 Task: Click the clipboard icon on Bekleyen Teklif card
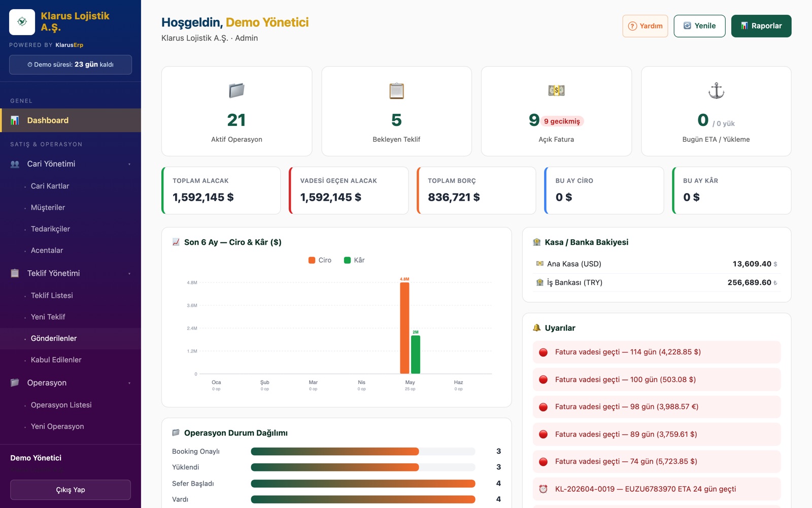pos(396,91)
